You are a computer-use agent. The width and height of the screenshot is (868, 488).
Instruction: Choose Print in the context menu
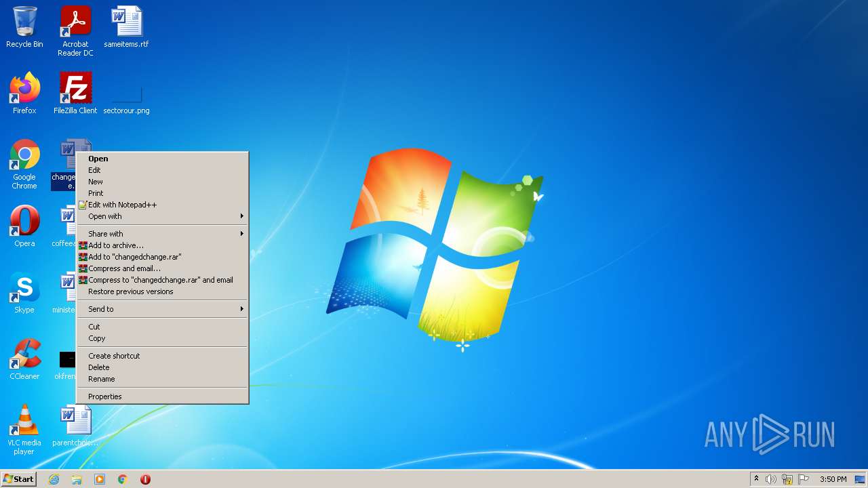click(162, 193)
